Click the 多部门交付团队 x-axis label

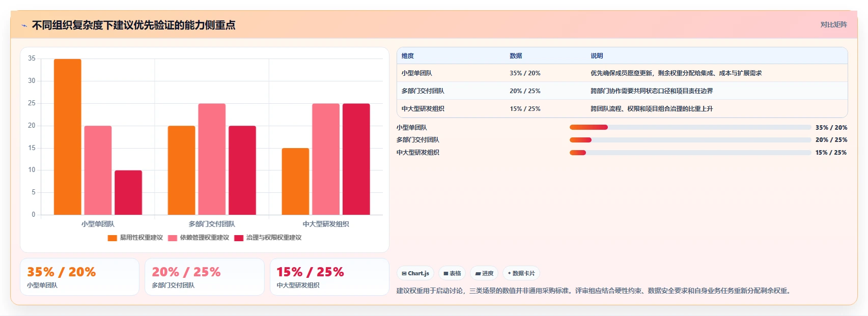[x=212, y=224]
